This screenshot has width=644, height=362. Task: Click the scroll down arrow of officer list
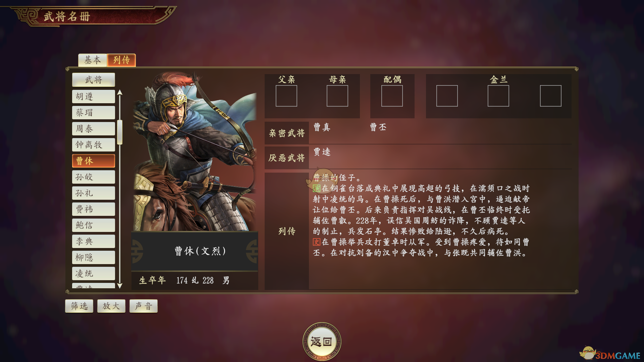coord(120,286)
